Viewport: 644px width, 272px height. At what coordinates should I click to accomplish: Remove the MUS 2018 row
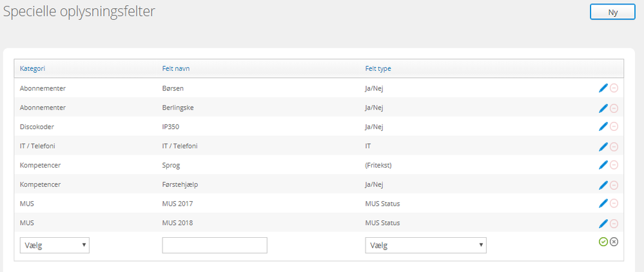tap(614, 224)
